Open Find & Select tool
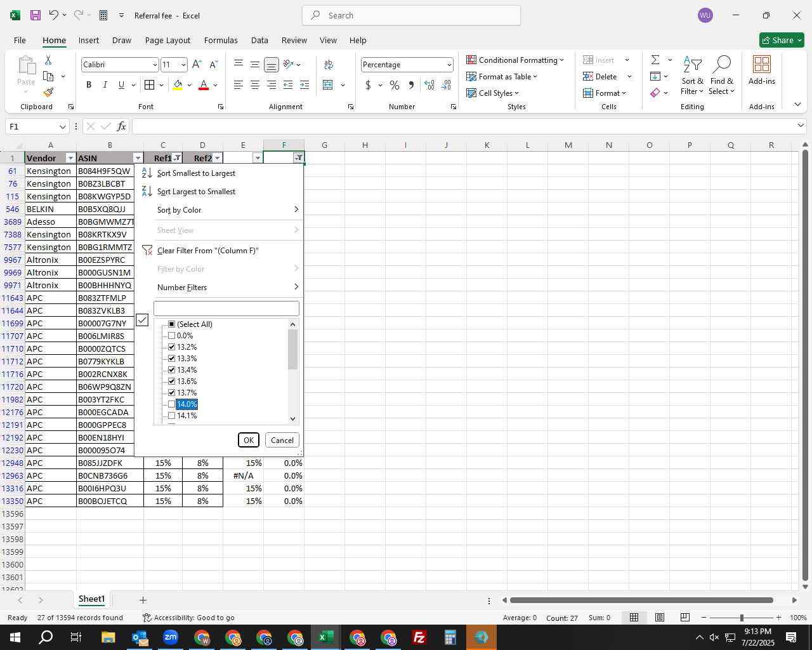The height and width of the screenshot is (650, 812). [722, 76]
